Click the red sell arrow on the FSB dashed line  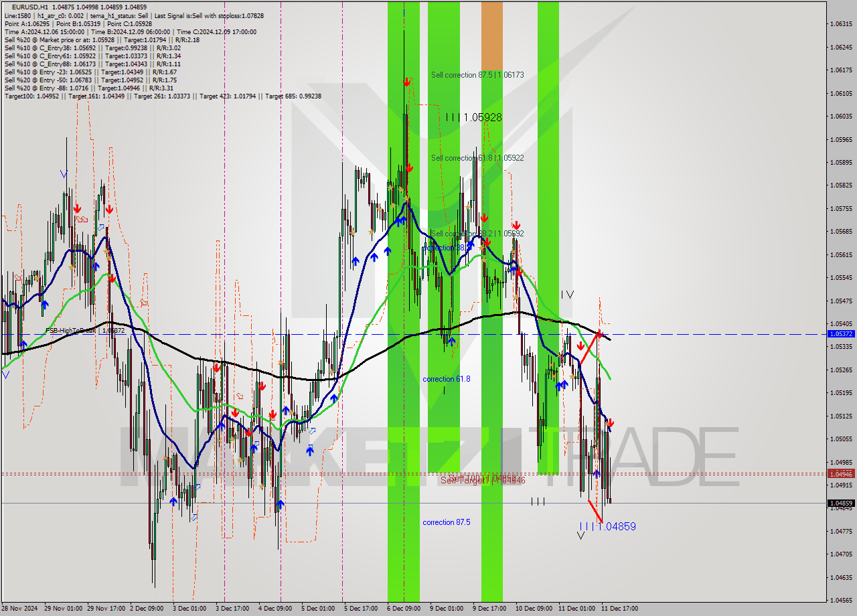600,333
